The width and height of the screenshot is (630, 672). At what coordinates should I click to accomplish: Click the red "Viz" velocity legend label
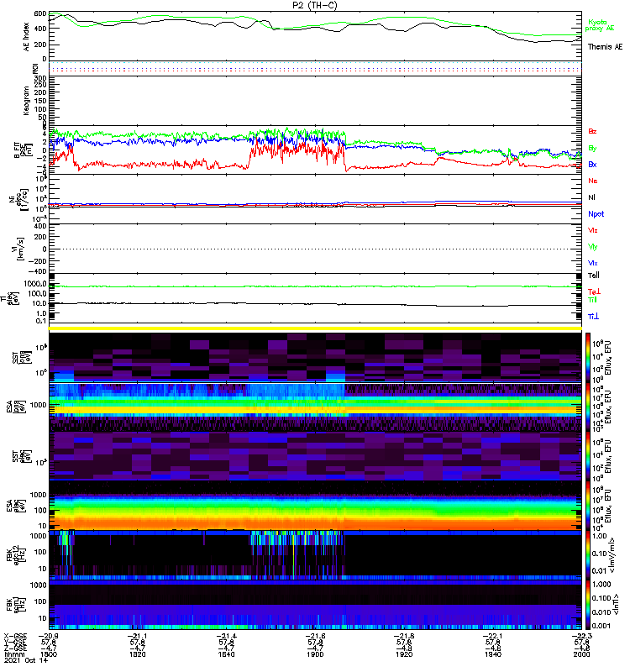(x=592, y=230)
